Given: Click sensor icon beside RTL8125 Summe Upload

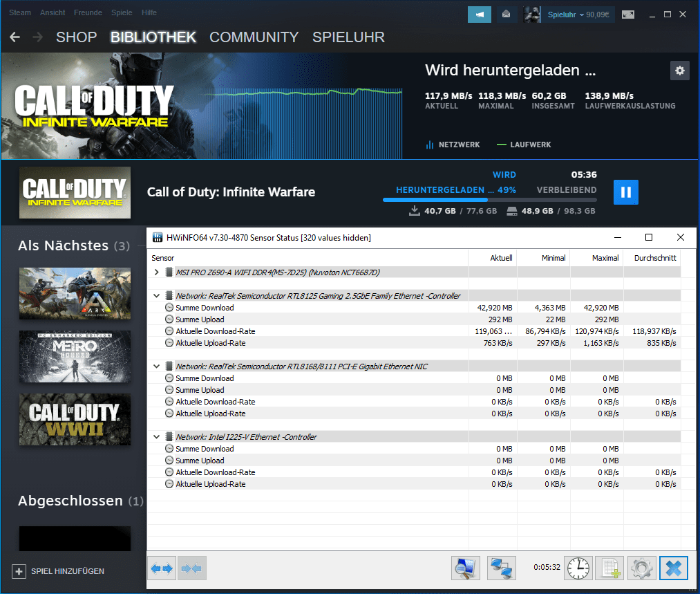Looking at the screenshot, I should click(x=169, y=319).
